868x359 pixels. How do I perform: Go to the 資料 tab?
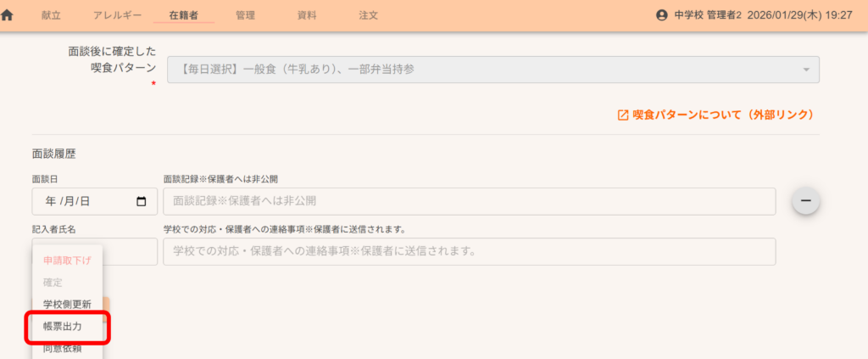click(307, 15)
